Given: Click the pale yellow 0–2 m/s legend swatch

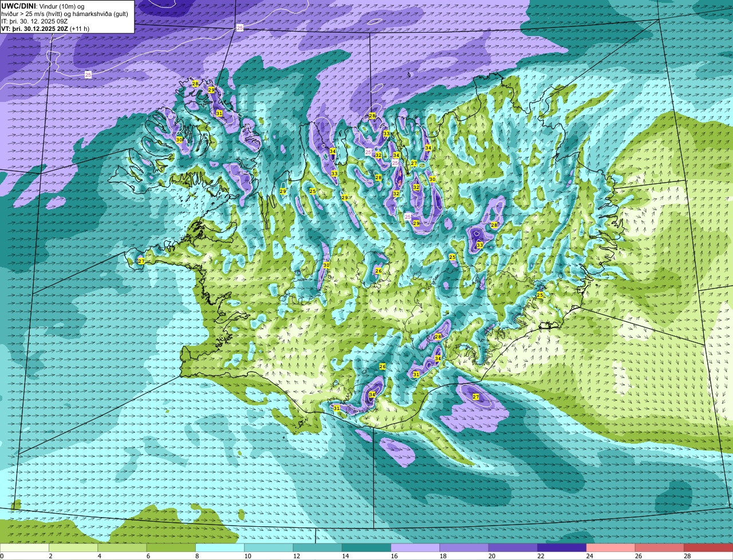Looking at the screenshot, I should [x=25, y=547].
